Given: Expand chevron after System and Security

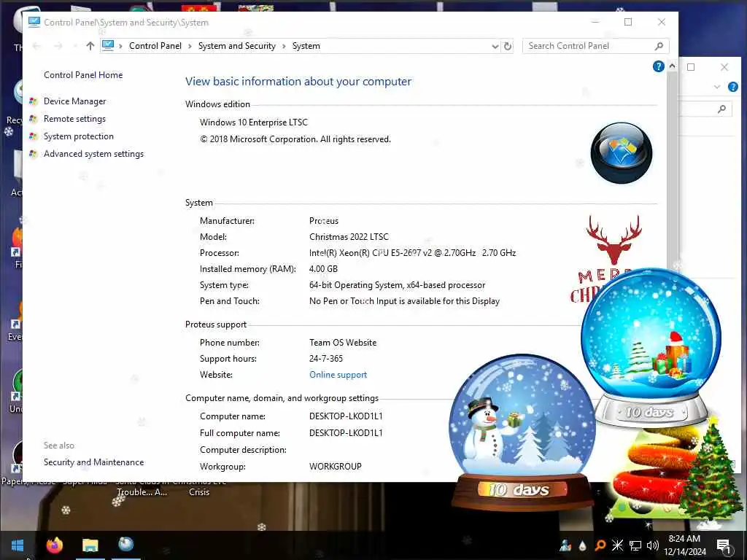Looking at the screenshot, I should (x=284, y=46).
